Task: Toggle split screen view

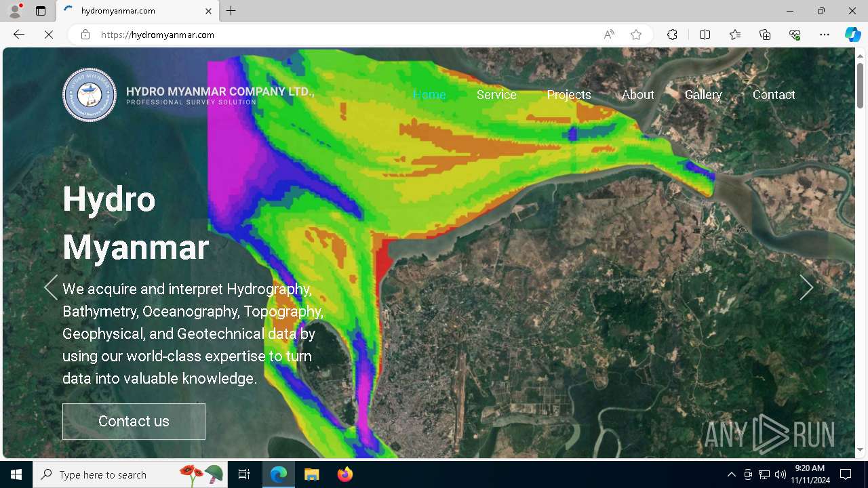Action: tap(705, 35)
